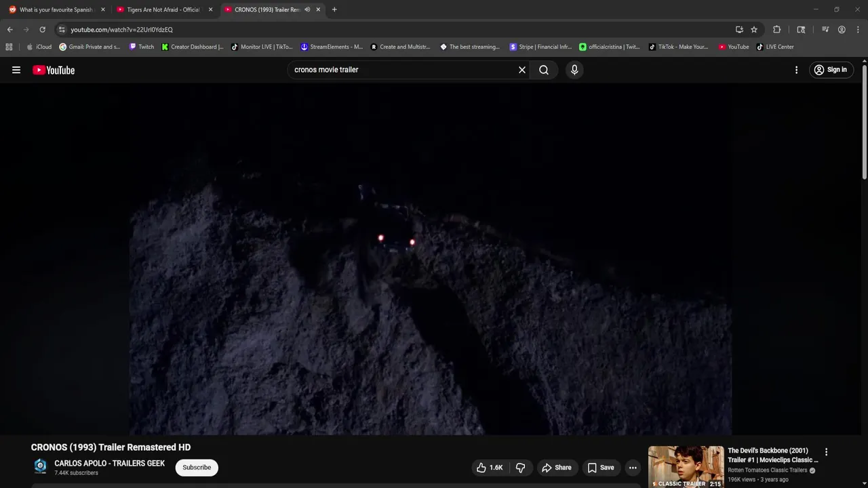
Task: View site information icon in address bar
Action: 62,30
